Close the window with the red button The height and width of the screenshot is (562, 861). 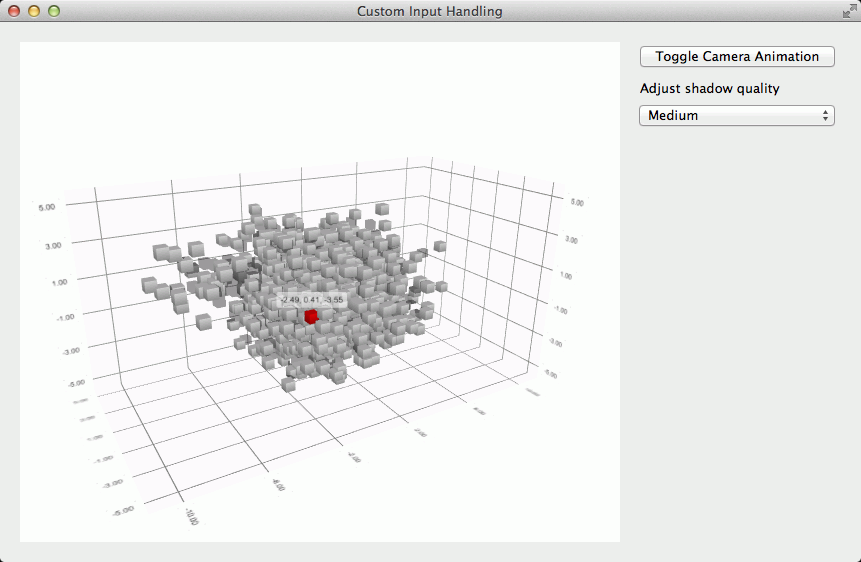(14, 11)
